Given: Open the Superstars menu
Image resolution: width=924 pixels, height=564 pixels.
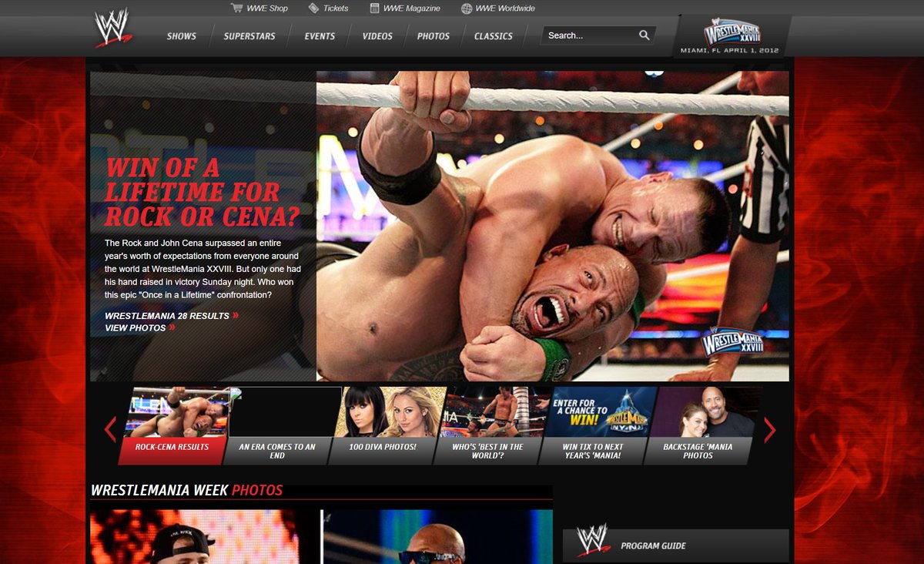Looking at the screenshot, I should pyautogui.click(x=249, y=36).
